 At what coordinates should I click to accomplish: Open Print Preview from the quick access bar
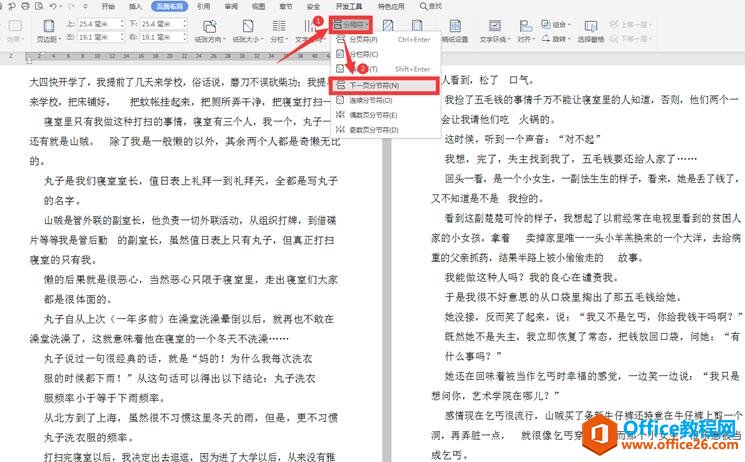tap(39, 6)
